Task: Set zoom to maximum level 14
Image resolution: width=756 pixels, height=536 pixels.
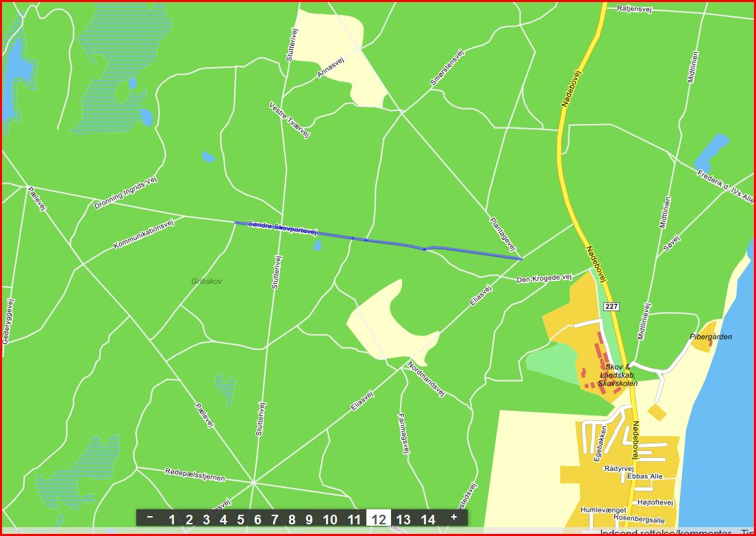Action: tap(428, 520)
